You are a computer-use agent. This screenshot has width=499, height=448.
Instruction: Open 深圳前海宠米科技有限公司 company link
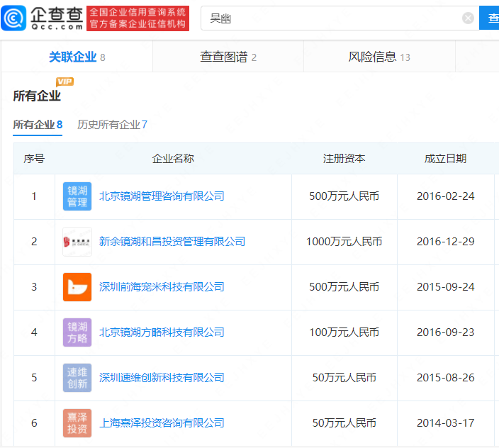click(x=162, y=286)
